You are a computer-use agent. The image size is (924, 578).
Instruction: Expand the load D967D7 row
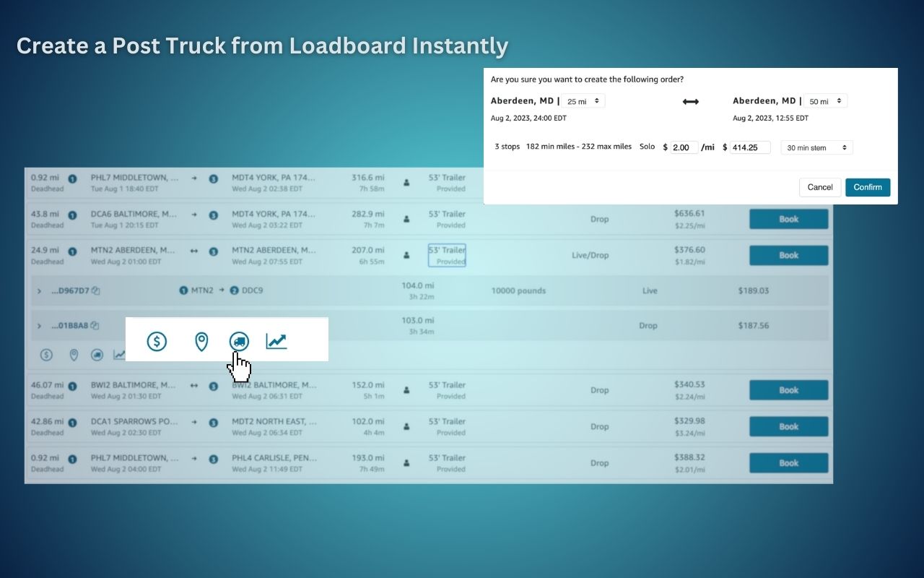pos(39,290)
